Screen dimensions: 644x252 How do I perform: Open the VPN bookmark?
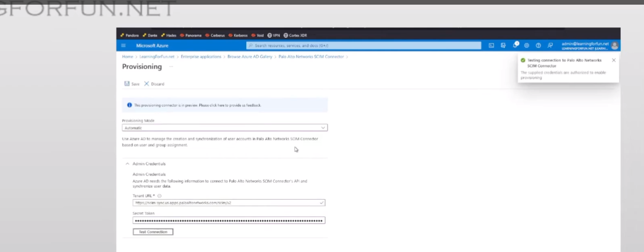pos(274,36)
